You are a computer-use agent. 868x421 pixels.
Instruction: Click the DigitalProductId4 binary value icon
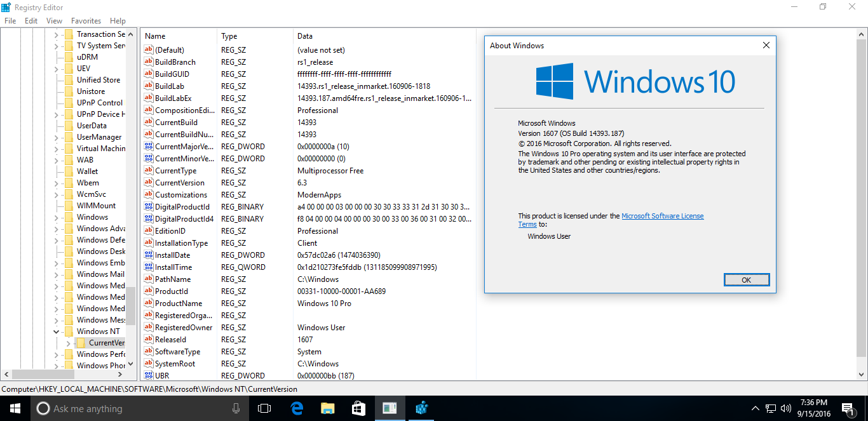click(x=149, y=219)
